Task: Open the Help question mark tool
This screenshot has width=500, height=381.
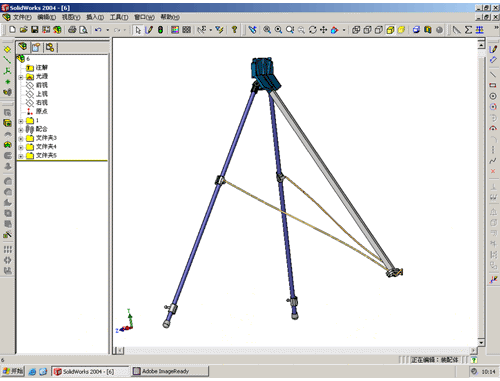Action: 234,30
